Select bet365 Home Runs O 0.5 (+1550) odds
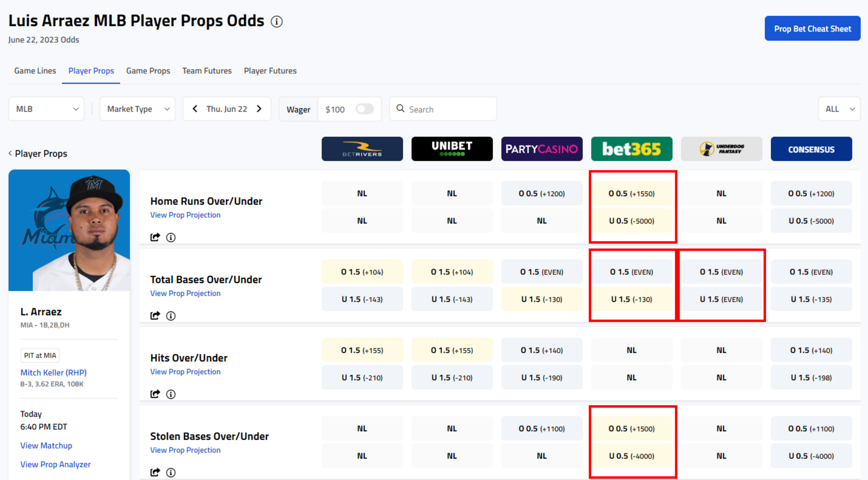Screen dimensions: 868x480 pyautogui.click(x=631, y=194)
